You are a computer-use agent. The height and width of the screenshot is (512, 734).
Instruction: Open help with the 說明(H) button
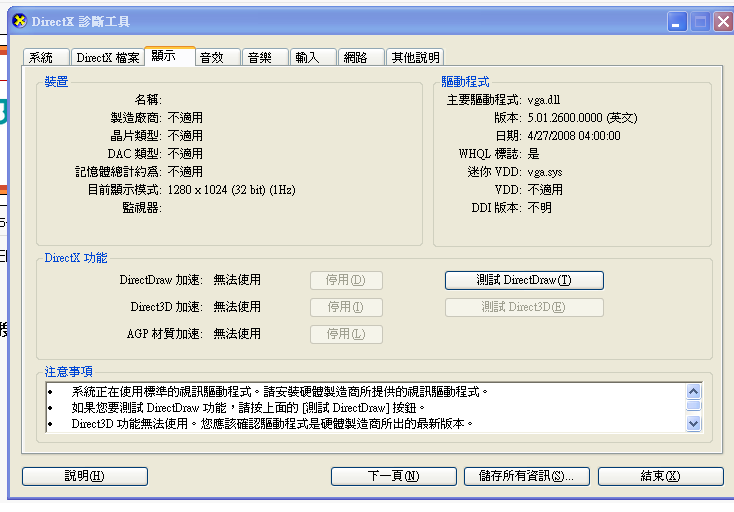[85, 476]
